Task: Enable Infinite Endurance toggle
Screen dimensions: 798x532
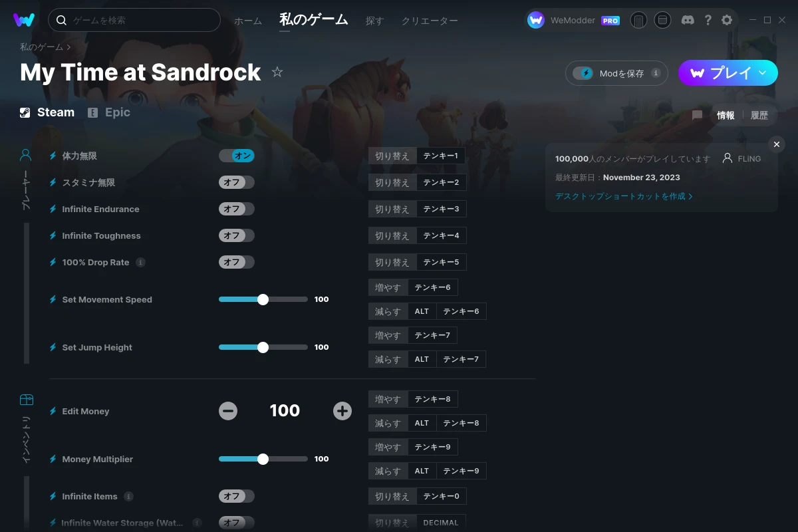Action: [x=237, y=209]
